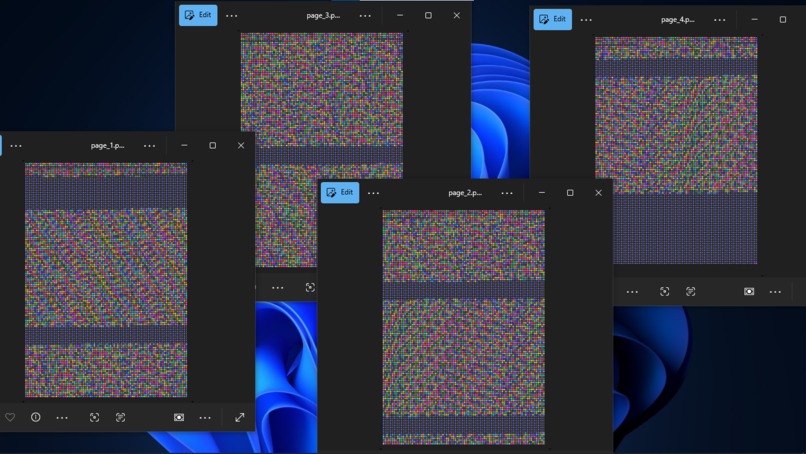
Task: Mark page_1 image as favorite with heart icon
Action: (x=10, y=417)
